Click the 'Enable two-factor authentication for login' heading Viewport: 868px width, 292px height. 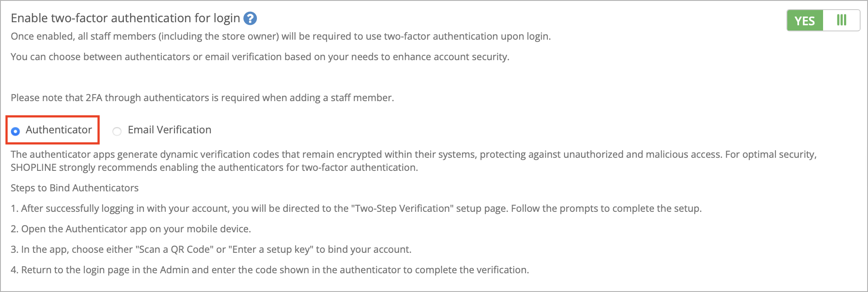click(126, 18)
